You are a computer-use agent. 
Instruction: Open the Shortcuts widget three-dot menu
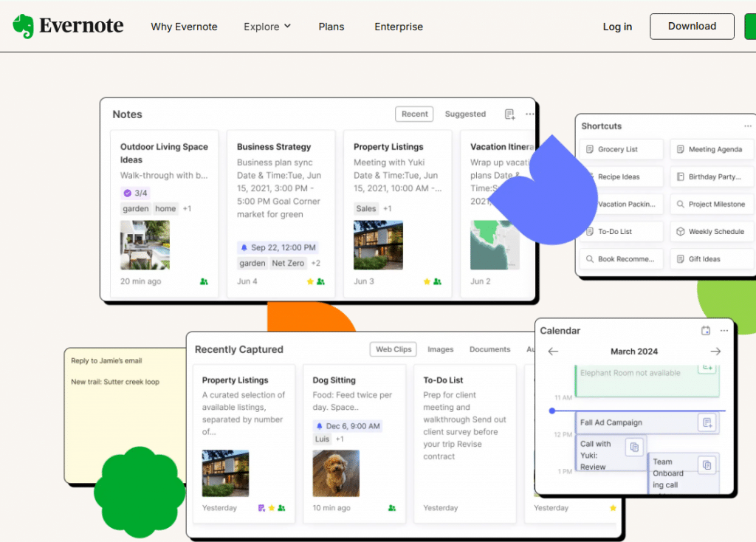click(x=747, y=126)
